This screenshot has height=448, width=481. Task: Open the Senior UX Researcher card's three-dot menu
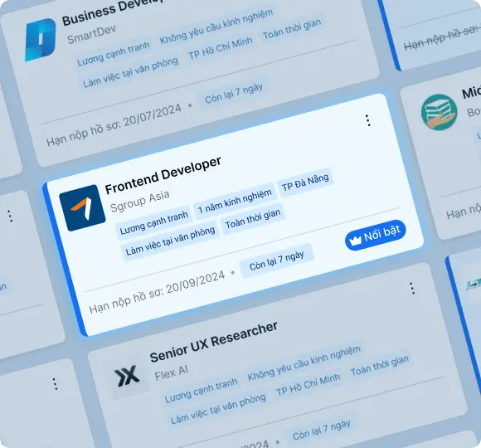tap(412, 288)
